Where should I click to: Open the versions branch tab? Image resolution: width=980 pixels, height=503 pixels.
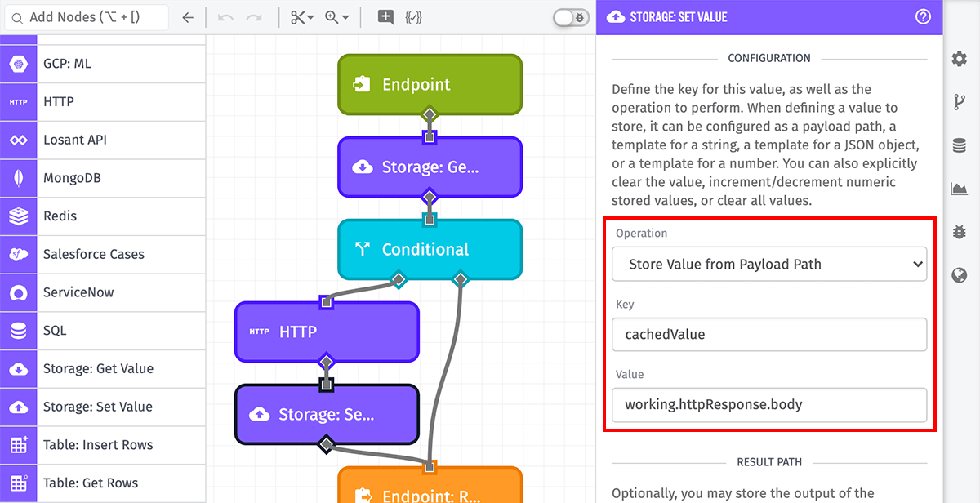960,102
